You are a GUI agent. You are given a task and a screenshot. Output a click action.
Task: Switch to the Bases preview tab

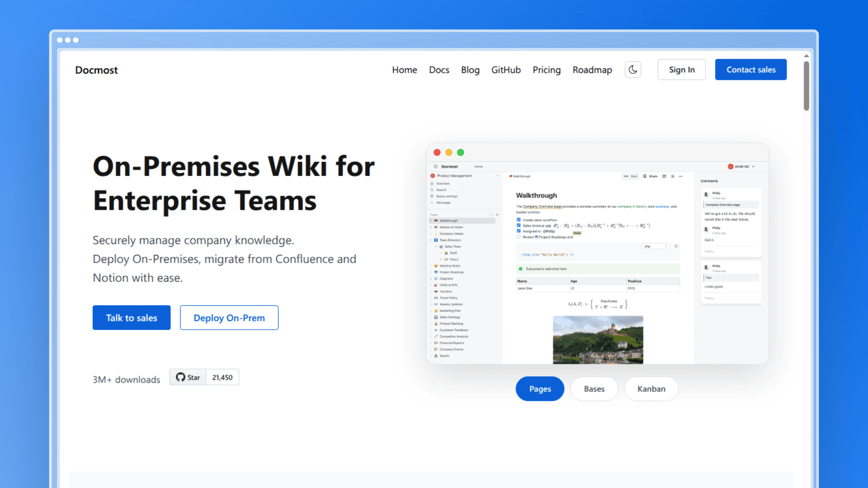click(594, 389)
